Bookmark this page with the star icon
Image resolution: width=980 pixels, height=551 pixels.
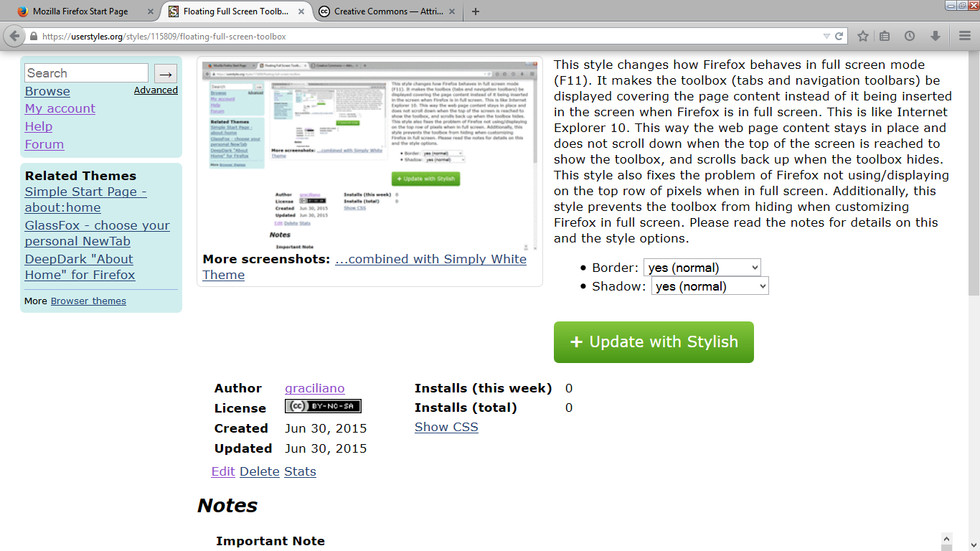863,36
